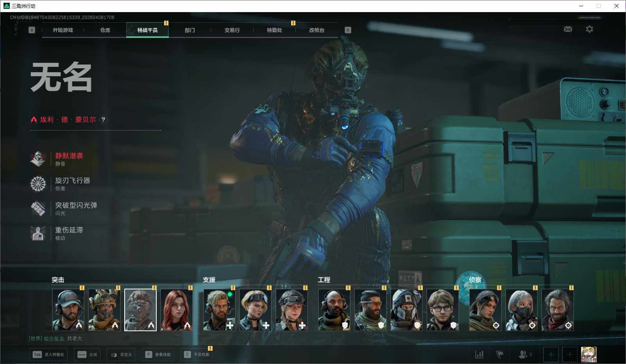Click the 出战 deploy button
Image resolution: width=626 pixels, height=364 pixels.
click(87, 355)
